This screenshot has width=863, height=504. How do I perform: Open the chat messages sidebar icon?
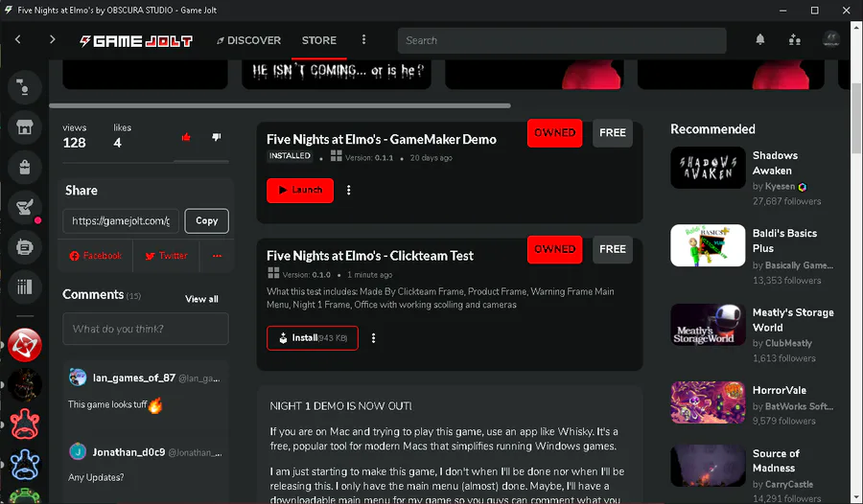pos(24,247)
